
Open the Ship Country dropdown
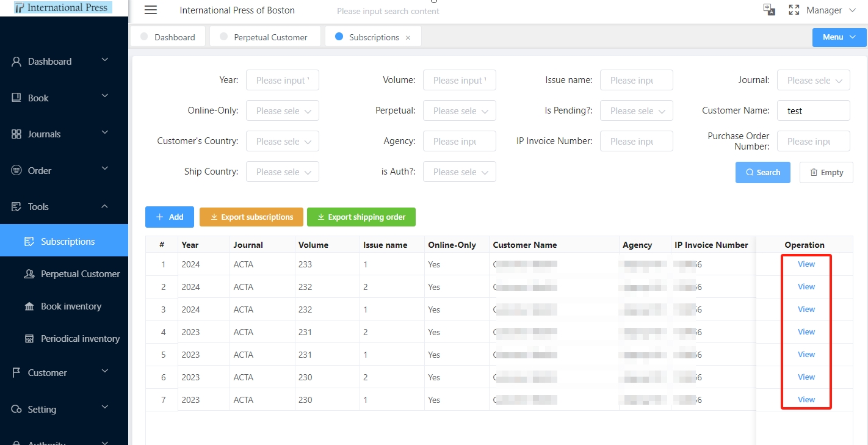click(x=282, y=172)
